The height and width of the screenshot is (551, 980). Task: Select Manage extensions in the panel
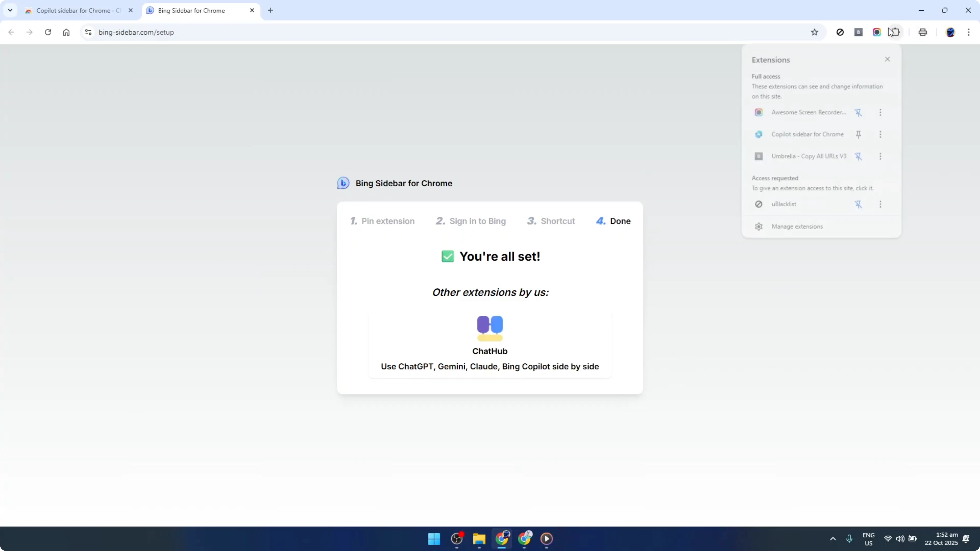797,226
